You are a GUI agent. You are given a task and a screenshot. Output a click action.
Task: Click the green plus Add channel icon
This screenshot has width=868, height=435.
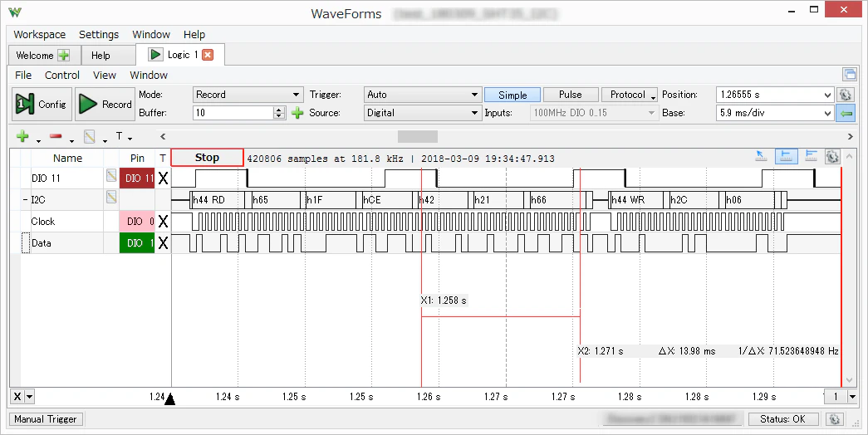(x=22, y=136)
